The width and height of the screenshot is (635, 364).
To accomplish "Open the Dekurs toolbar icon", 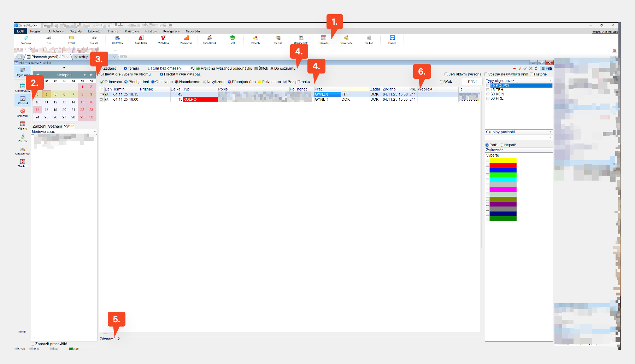I will point(278,39).
